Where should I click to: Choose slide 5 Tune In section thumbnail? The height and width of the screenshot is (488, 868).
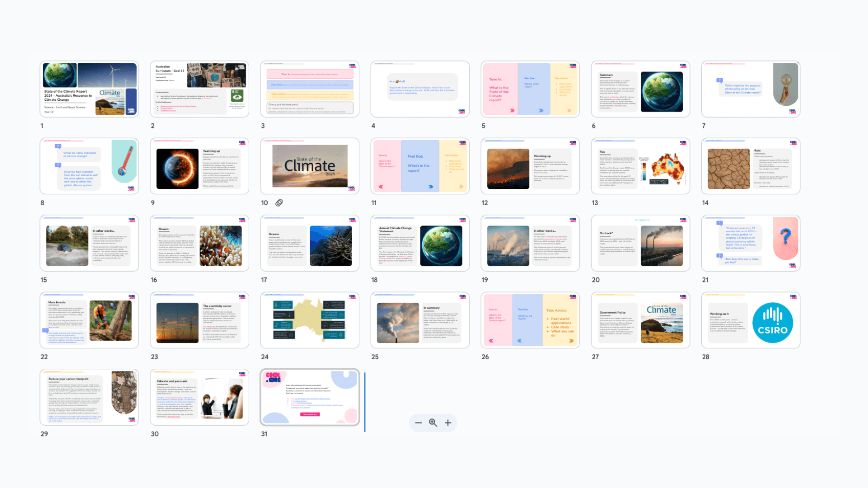click(530, 89)
